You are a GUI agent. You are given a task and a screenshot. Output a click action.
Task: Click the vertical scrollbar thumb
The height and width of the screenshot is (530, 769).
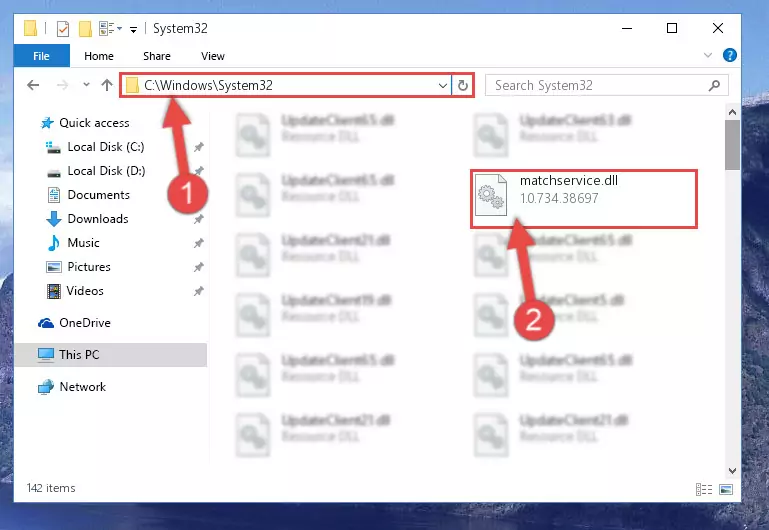732,145
